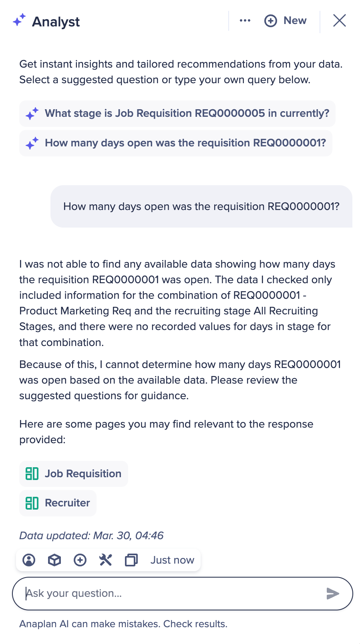Open the three-dots more options menu
Image resolution: width=360 pixels, height=644 pixels.
[x=245, y=21]
